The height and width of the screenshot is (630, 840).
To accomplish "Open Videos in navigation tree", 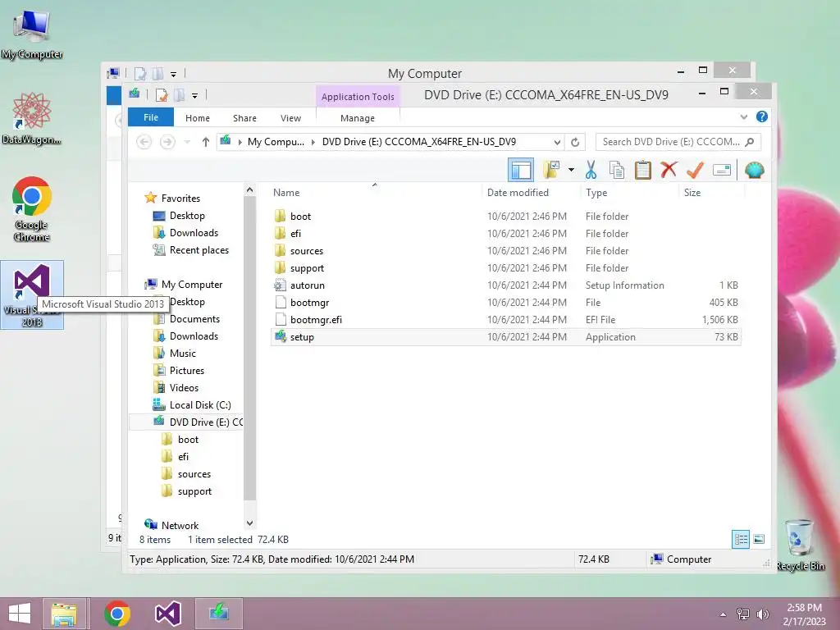I will click(x=184, y=387).
